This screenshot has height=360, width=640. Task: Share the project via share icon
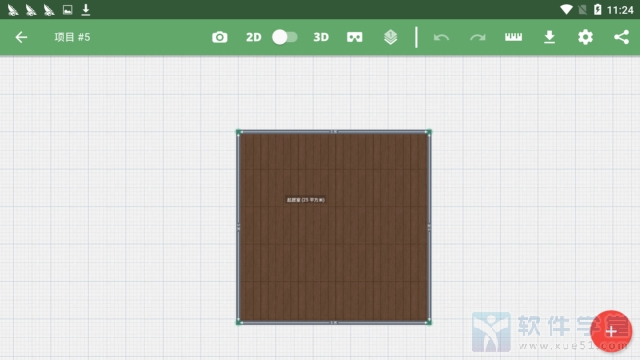click(621, 37)
